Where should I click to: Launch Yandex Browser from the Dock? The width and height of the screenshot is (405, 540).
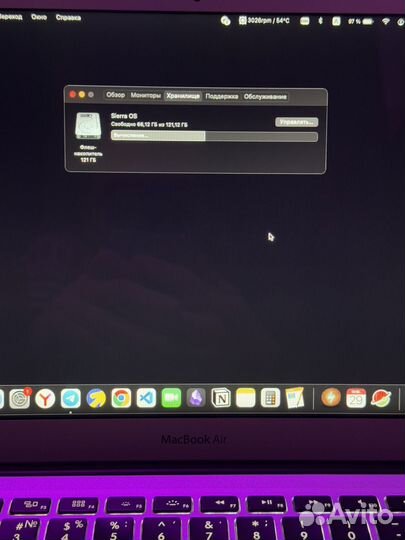[45, 399]
